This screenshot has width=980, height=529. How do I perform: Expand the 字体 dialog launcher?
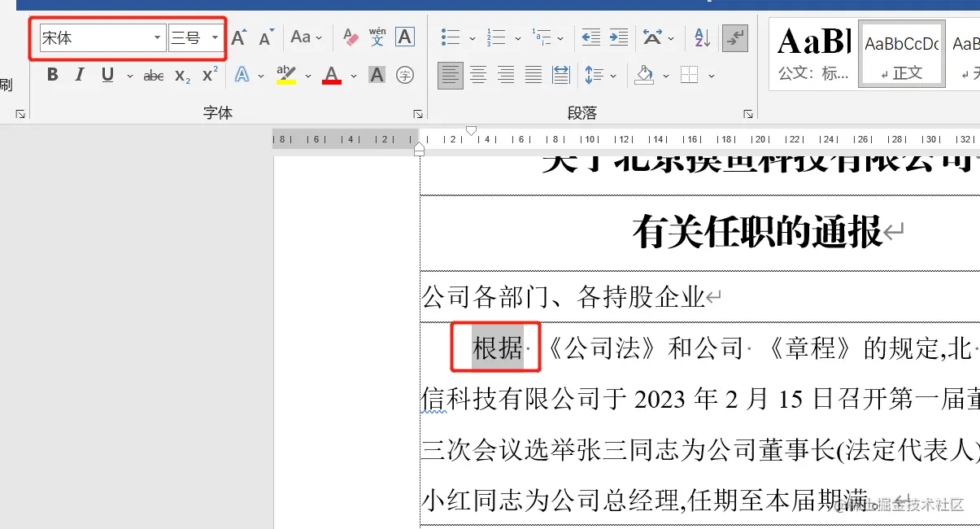418,113
